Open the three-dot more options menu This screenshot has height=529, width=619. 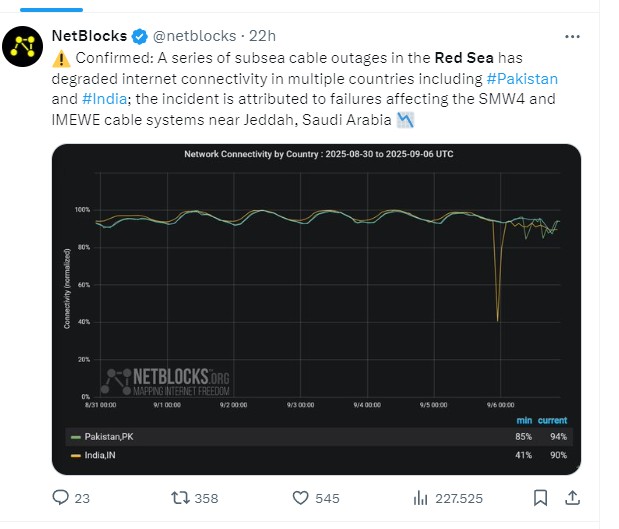point(573,37)
